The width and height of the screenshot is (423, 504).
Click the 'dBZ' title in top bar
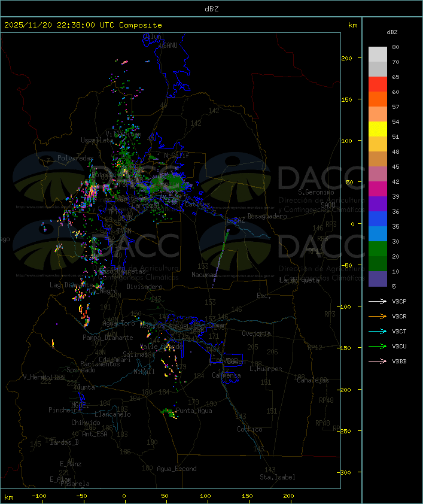click(x=212, y=9)
